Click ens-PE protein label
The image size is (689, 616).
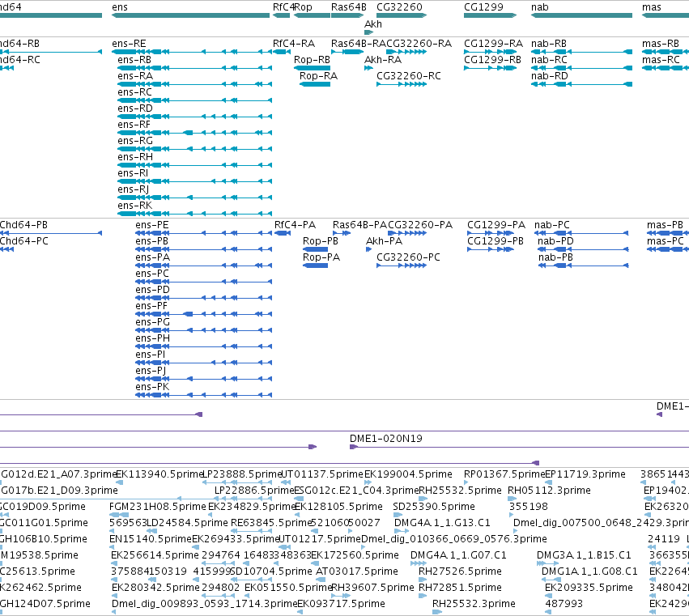[x=152, y=225]
